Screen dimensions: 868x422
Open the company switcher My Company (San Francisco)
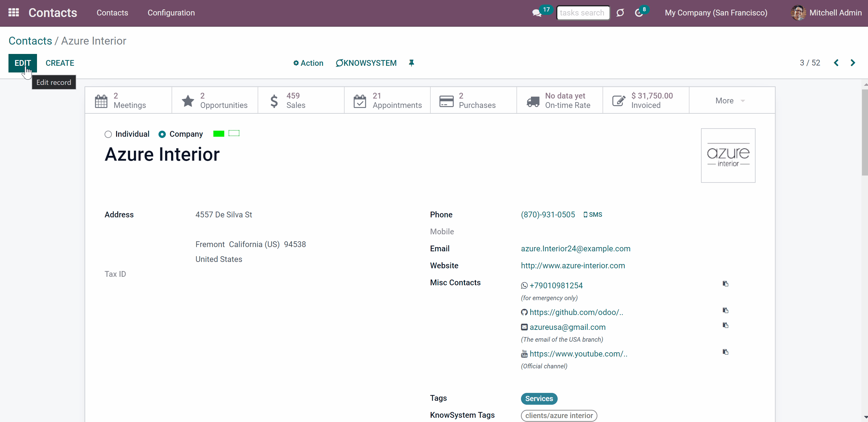coord(716,13)
